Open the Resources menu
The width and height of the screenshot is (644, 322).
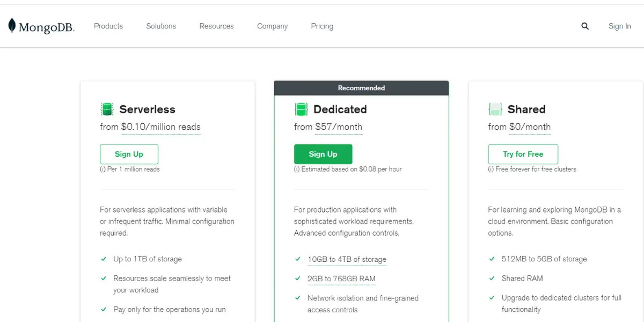click(216, 26)
